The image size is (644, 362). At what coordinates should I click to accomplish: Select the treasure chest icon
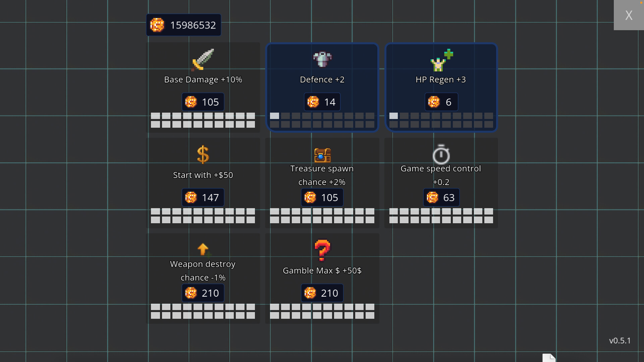pos(322,155)
